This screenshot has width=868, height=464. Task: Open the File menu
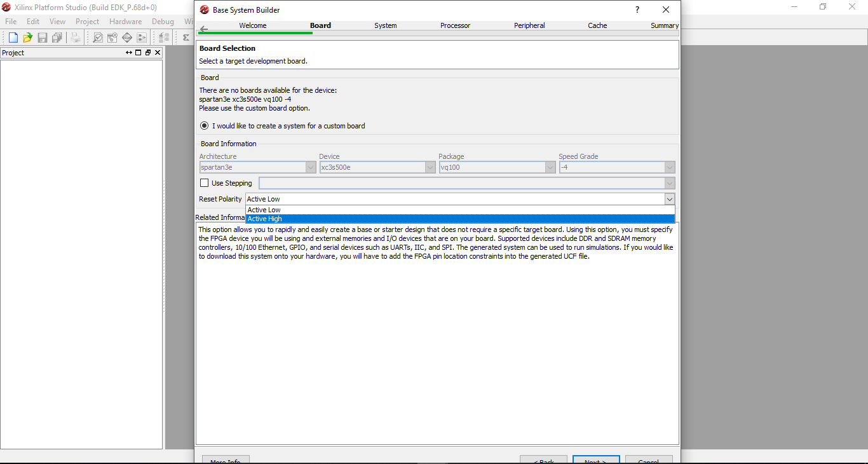(x=11, y=22)
